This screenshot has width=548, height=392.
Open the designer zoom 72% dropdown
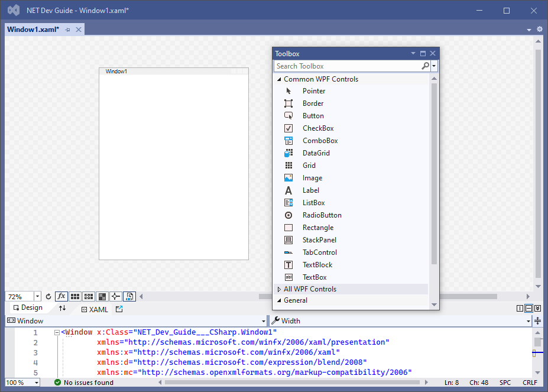[37, 297]
